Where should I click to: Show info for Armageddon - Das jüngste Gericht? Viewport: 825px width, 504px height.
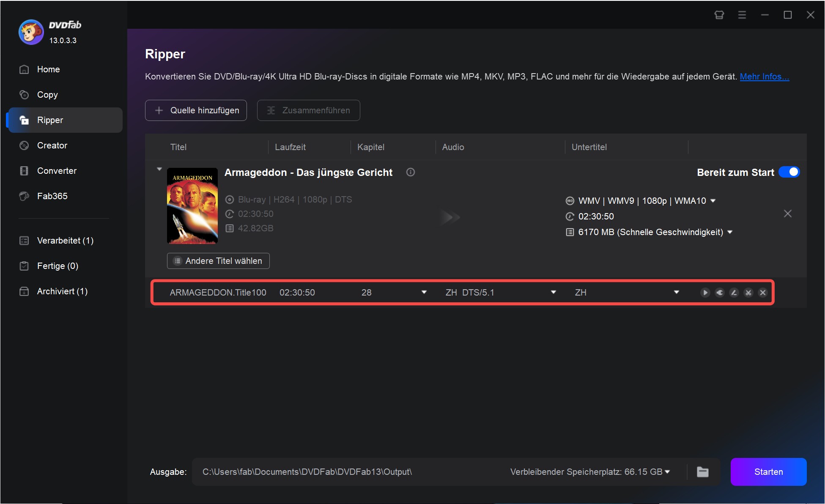(x=410, y=172)
